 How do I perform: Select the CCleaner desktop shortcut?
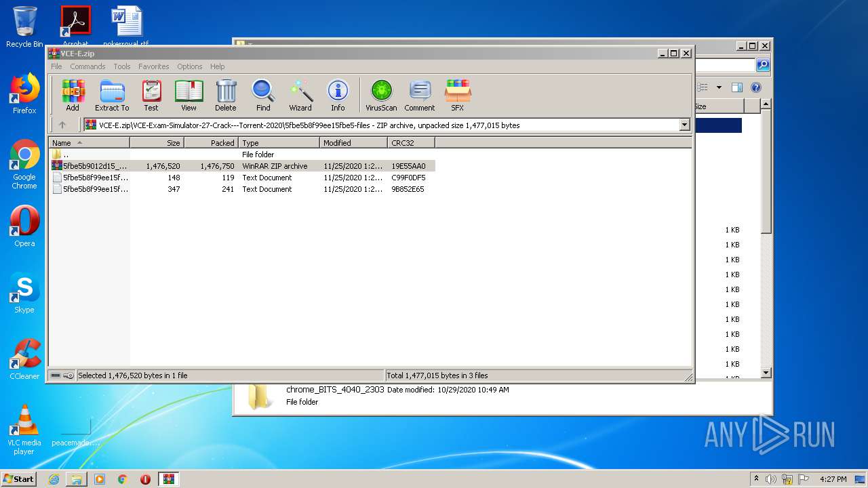pos(24,359)
